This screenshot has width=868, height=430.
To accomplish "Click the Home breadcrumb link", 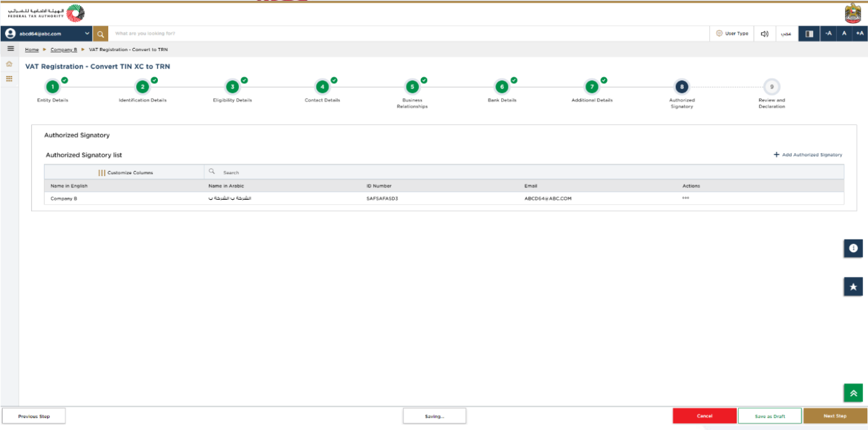I will (x=32, y=49).
